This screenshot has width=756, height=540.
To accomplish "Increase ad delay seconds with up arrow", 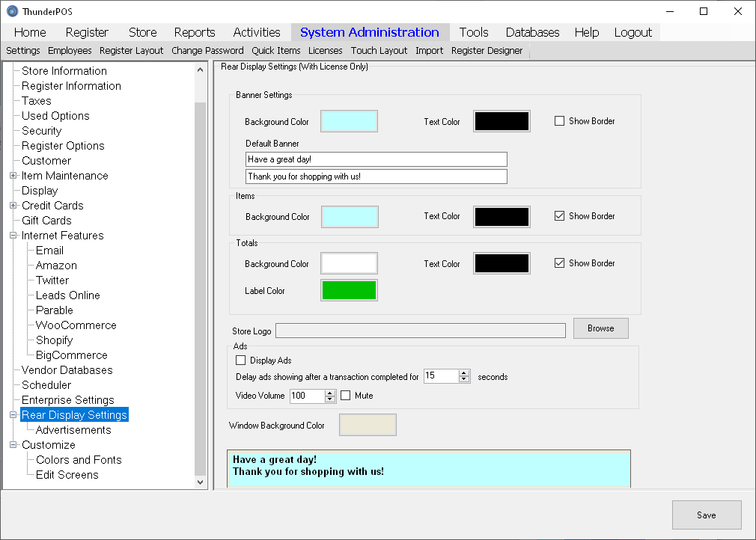I will (x=464, y=373).
